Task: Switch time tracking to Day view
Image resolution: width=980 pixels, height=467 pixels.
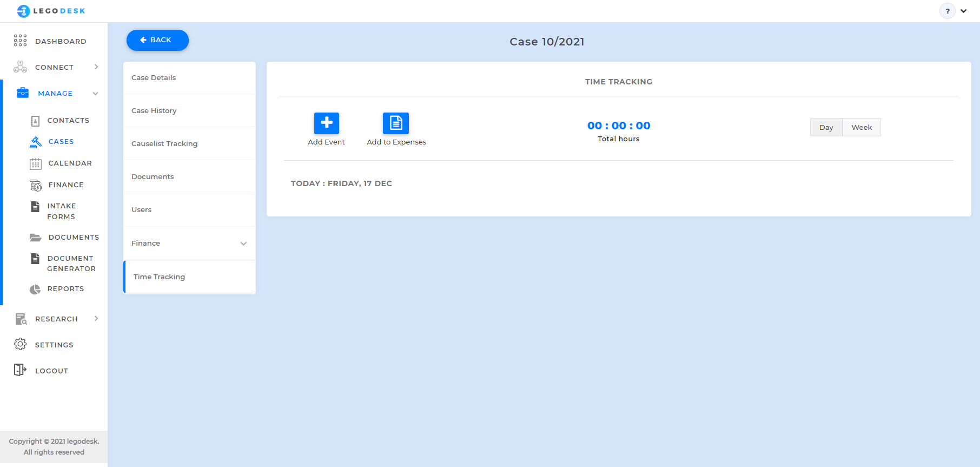Action: point(826,127)
